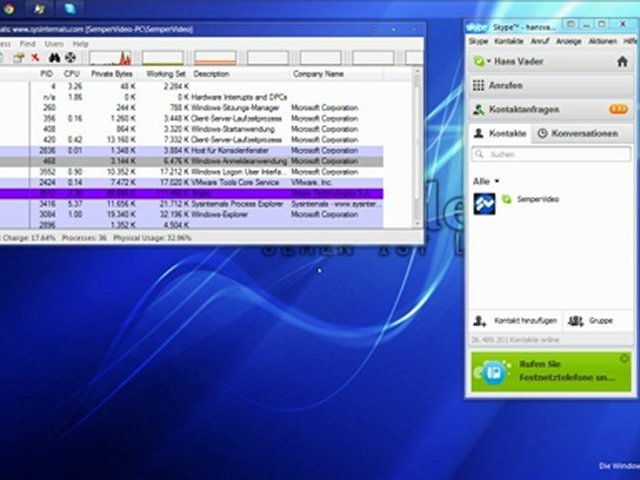The width and height of the screenshot is (640, 480).
Task: Open the Users menu in Process Explorer
Action: (x=54, y=44)
